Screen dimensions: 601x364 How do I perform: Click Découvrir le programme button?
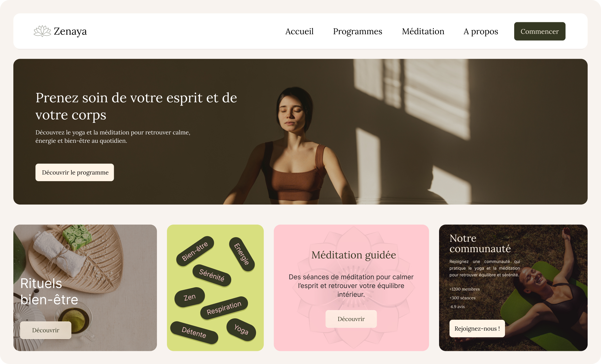click(75, 173)
